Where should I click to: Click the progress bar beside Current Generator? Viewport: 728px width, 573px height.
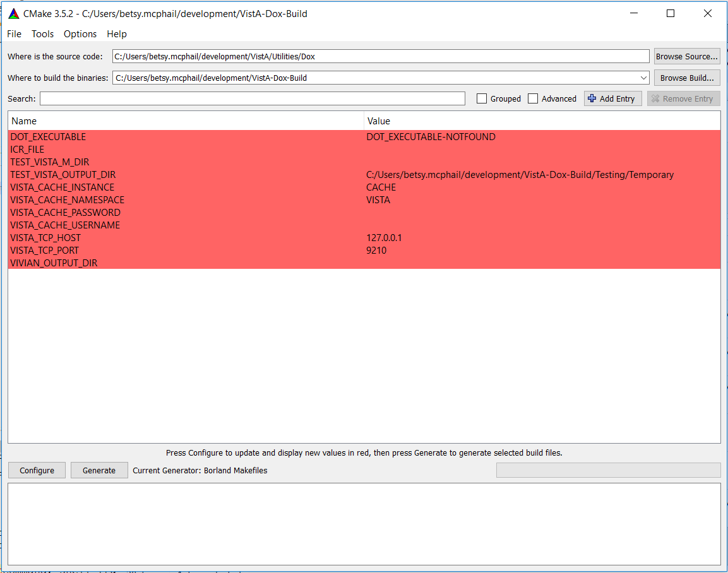click(607, 470)
